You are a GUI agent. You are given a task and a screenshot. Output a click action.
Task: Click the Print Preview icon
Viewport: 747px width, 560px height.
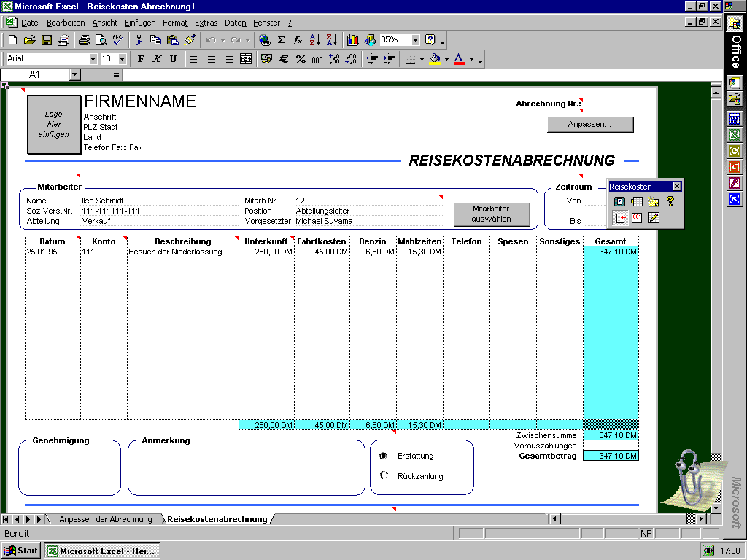[101, 40]
